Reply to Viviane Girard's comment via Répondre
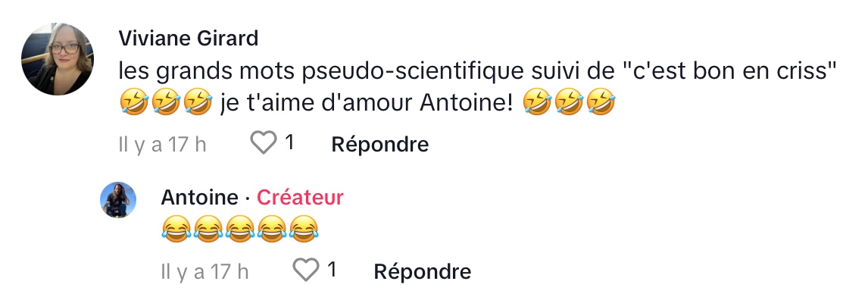 tap(379, 145)
